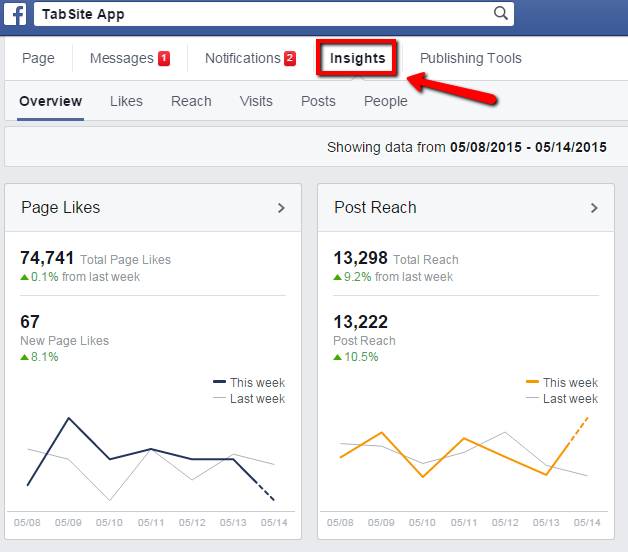Open the Insights tab

click(x=357, y=58)
